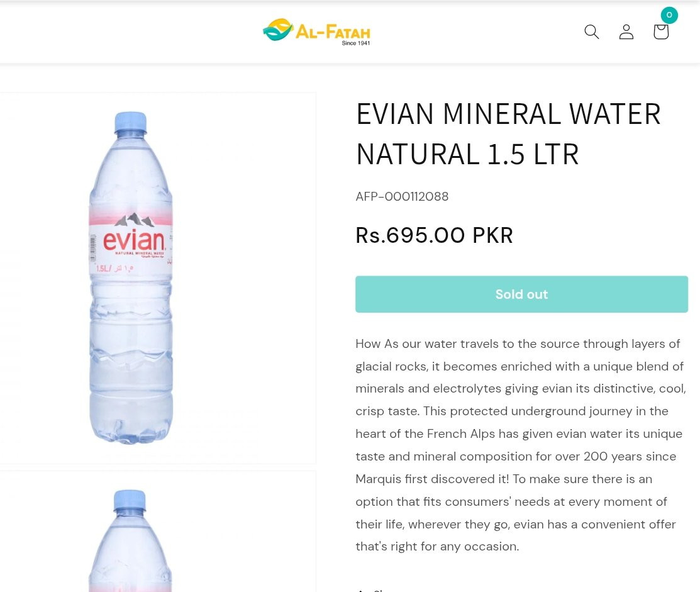
Task: Click the mountain graphic above the evian label
Action: click(134, 220)
